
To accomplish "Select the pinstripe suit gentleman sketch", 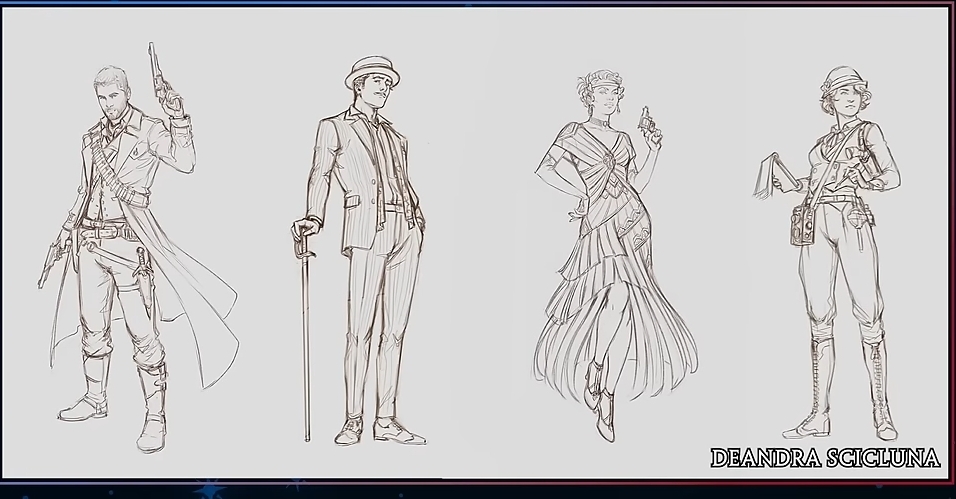I will coord(365,250).
